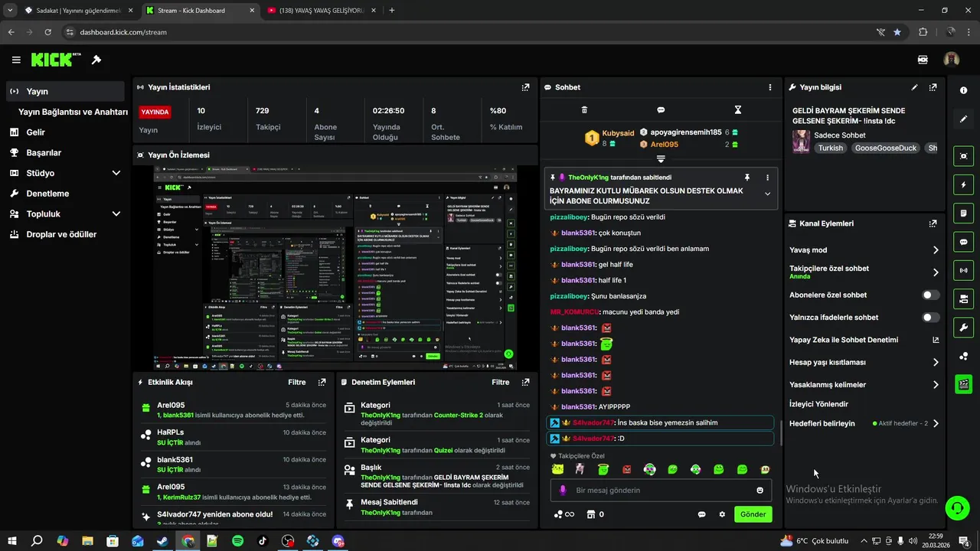Open the Windows Start menu

click(x=12, y=540)
